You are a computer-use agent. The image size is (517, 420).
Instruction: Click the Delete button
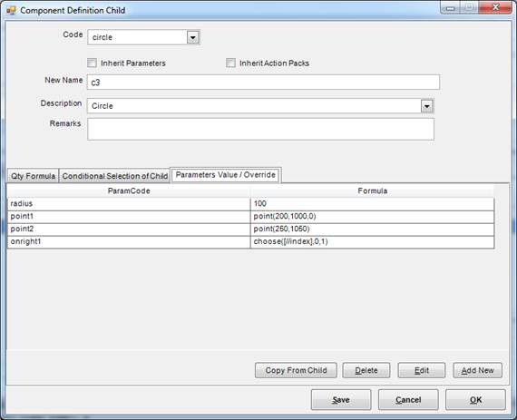coord(366,370)
